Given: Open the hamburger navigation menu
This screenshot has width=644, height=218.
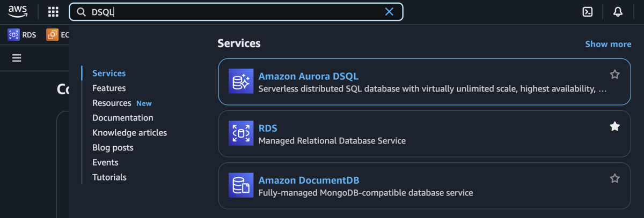Looking at the screenshot, I should pos(17,58).
